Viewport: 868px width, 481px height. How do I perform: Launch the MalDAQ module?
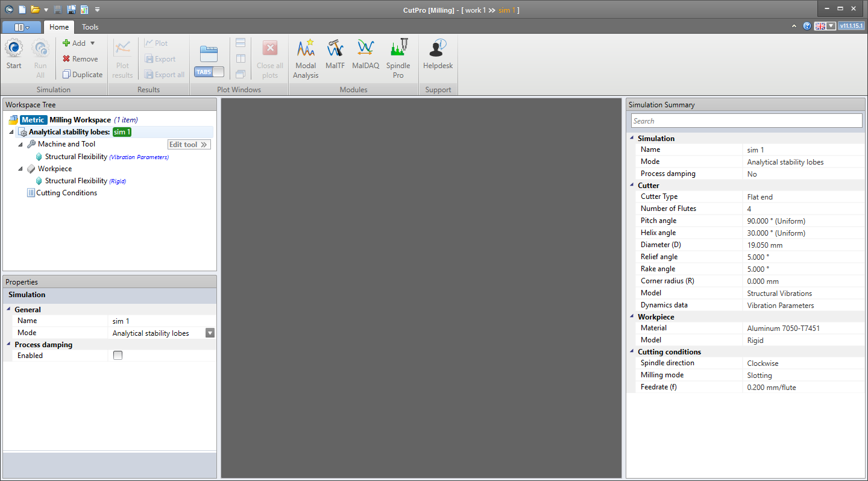click(365, 55)
